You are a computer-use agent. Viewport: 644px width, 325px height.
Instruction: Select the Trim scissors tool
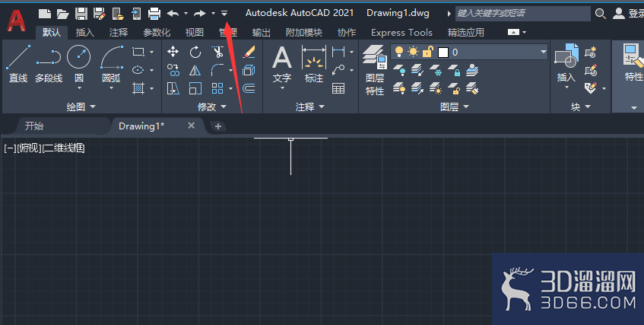[x=217, y=52]
